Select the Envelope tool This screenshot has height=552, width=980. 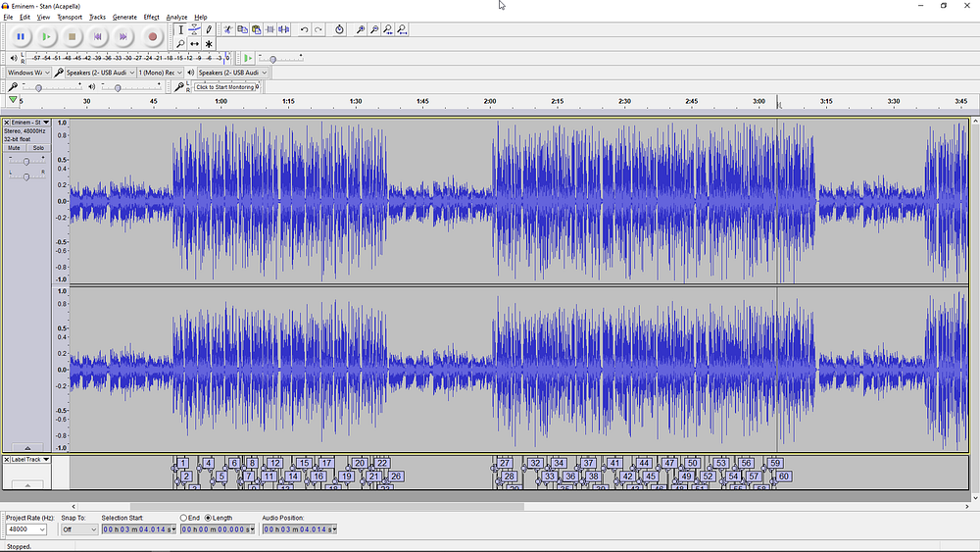(194, 30)
